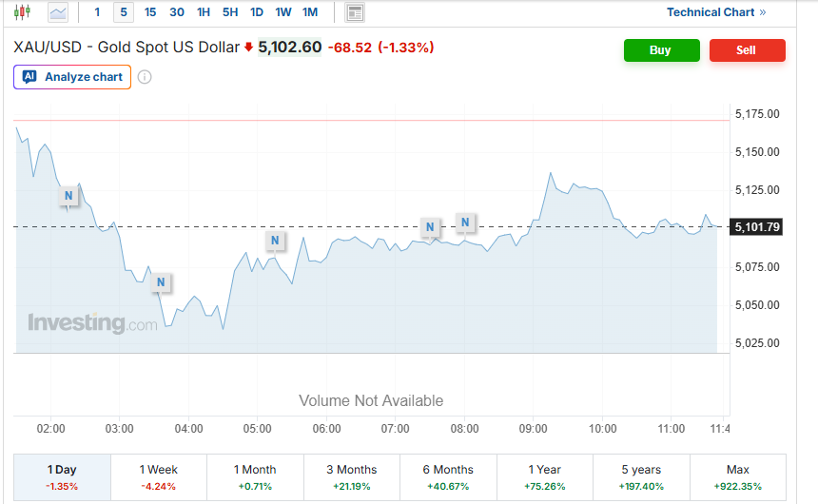Click the first news marker near 02:00
The height and width of the screenshot is (504, 818).
68,196
